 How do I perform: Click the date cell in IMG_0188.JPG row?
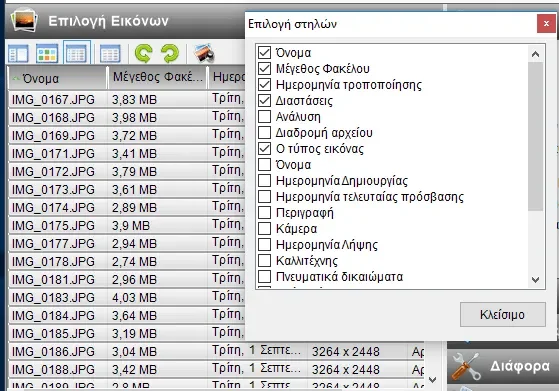click(x=256, y=368)
